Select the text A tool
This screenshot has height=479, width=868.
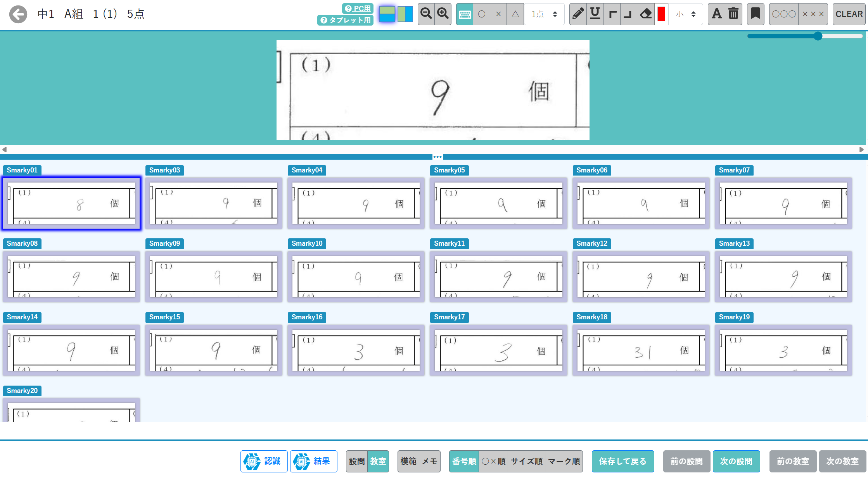click(x=716, y=14)
